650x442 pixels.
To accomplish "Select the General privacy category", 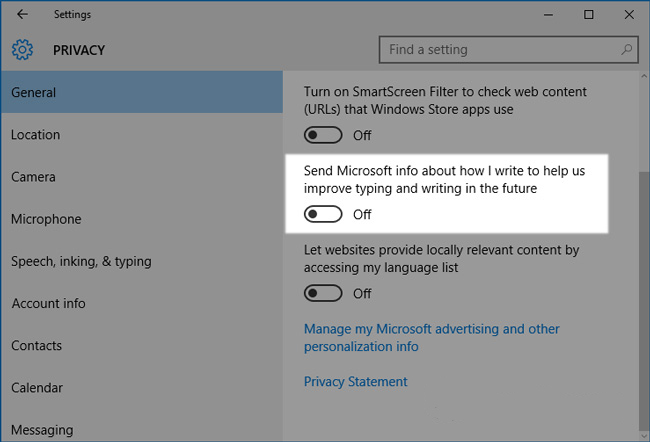I will click(142, 92).
